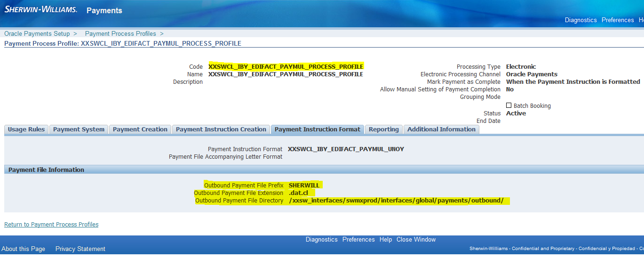Click the Grouping Mode label
This screenshot has width=644, height=259.
point(480,97)
